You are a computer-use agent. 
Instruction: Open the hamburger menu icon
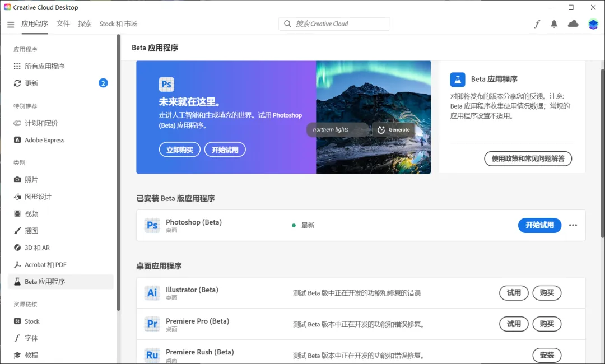point(11,24)
